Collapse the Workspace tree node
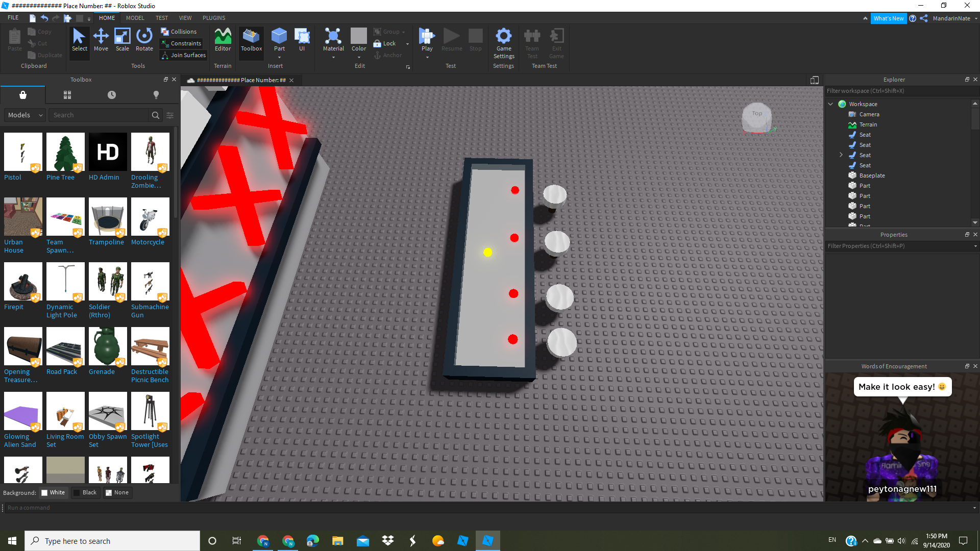980x551 pixels. 831,104
